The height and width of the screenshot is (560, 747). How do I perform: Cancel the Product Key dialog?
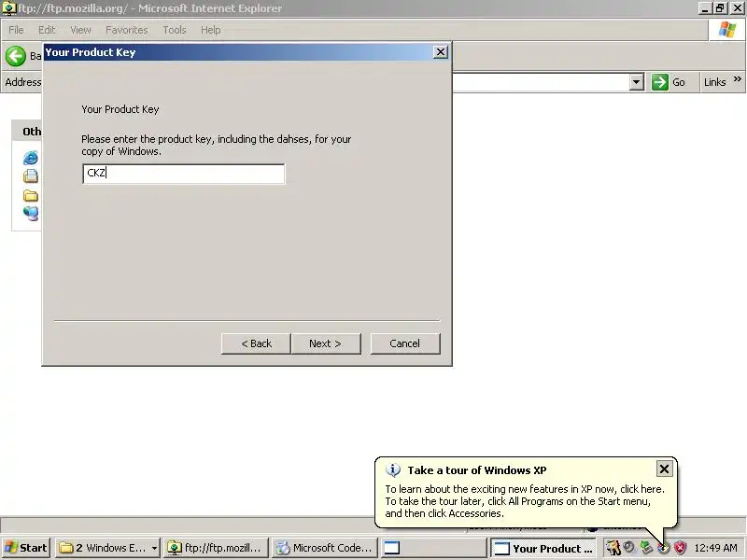(405, 343)
